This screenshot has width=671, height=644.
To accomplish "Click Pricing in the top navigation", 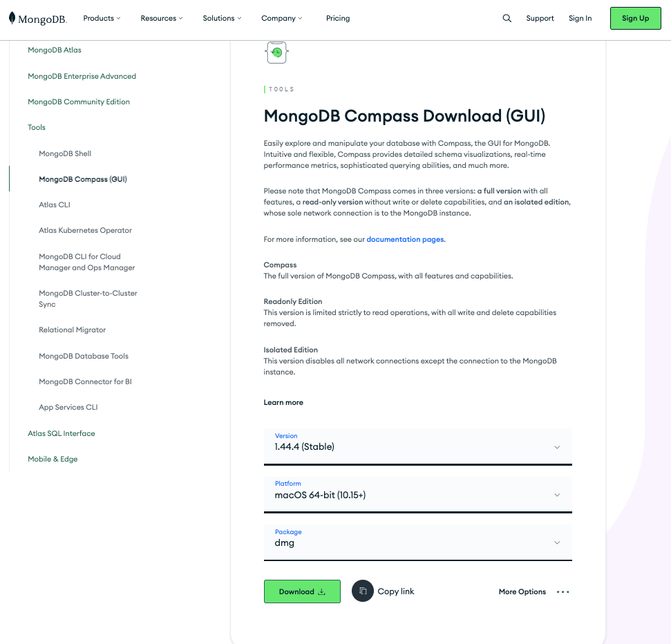I will [x=338, y=18].
